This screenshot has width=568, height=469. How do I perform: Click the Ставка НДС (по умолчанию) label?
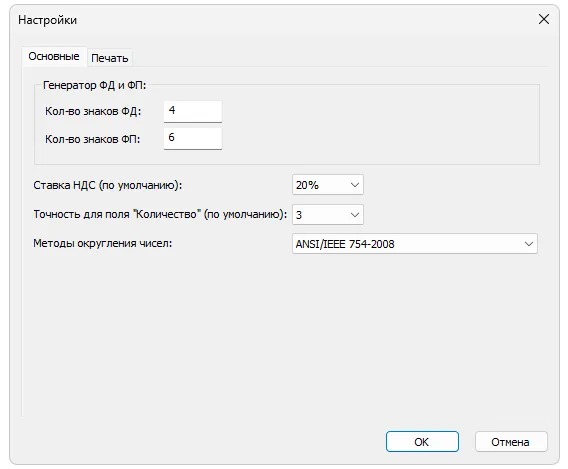(108, 185)
